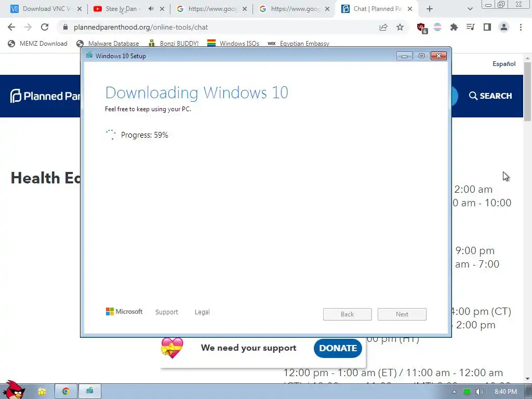Expand the tab search chevron

(x=470, y=9)
